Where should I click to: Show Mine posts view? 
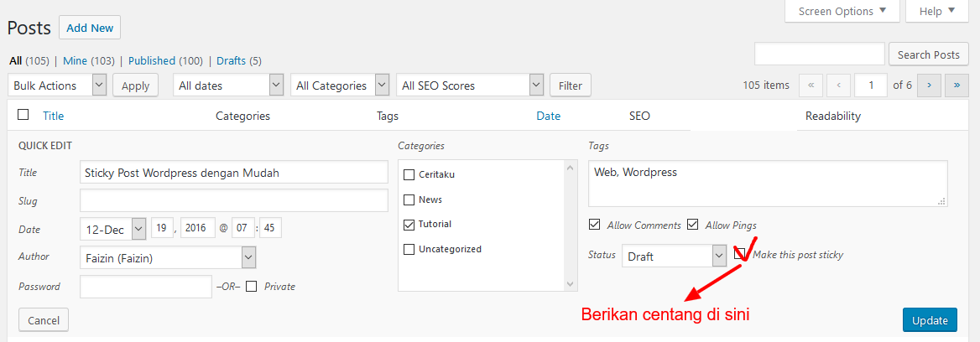[x=75, y=60]
